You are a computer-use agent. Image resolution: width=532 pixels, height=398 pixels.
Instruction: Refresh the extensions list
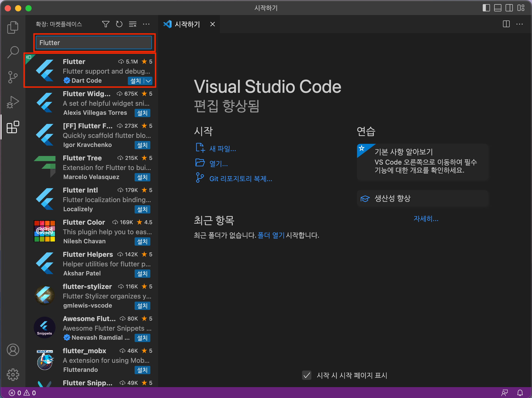(x=119, y=24)
